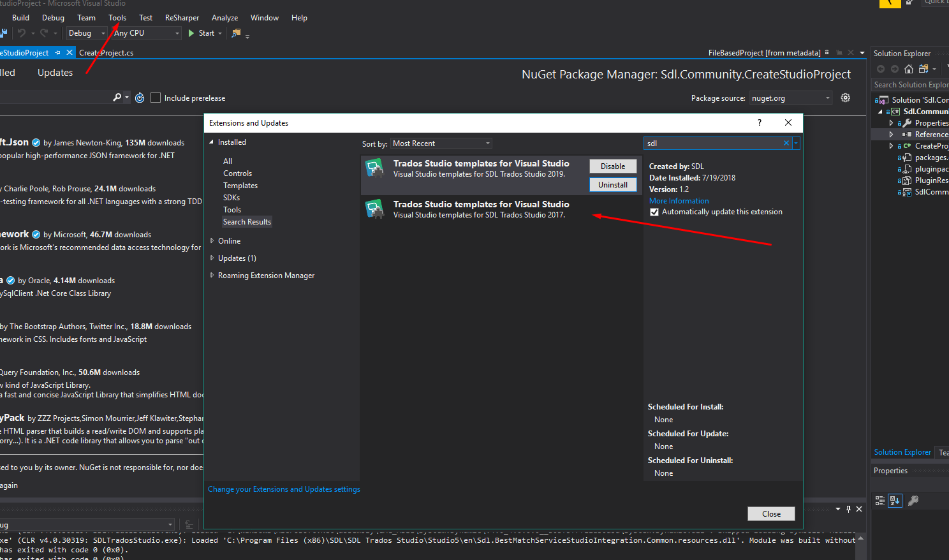
Task: Expand Properties node in Solution Explorer
Action: (891, 123)
